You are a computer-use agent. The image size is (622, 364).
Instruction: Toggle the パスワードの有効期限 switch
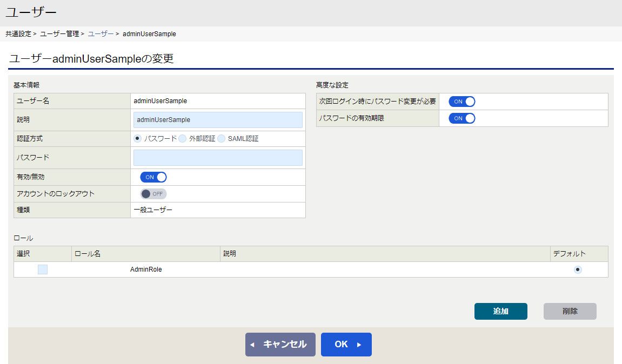pyautogui.click(x=462, y=118)
